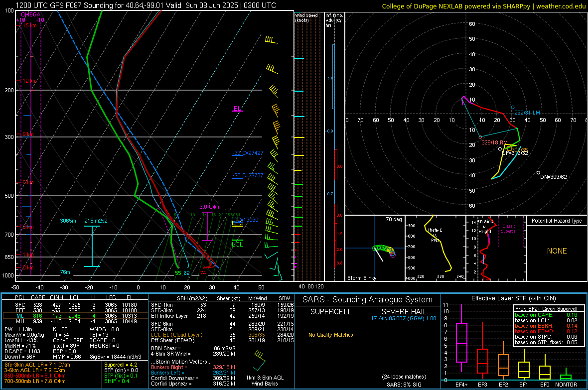Image resolution: width=588 pixels, height=390 pixels.
Task: Click the '-20 C=22737'' height label
Action: pyautogui.click(x=248, y=175)
